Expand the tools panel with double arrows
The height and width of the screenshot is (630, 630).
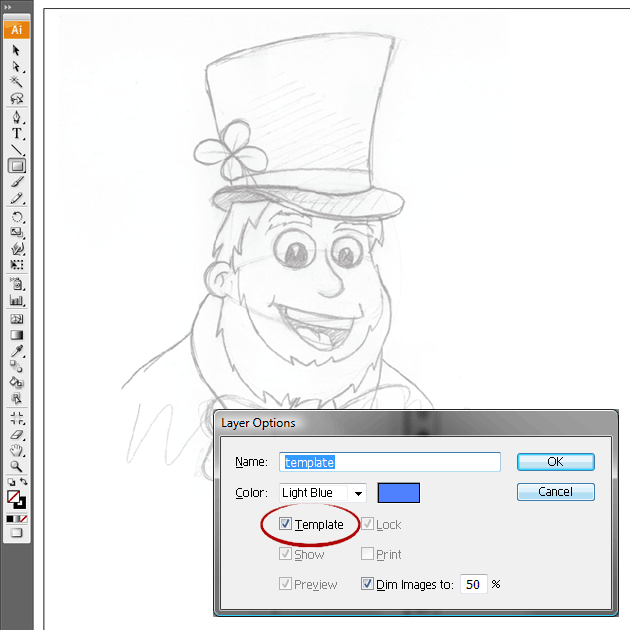8,7
